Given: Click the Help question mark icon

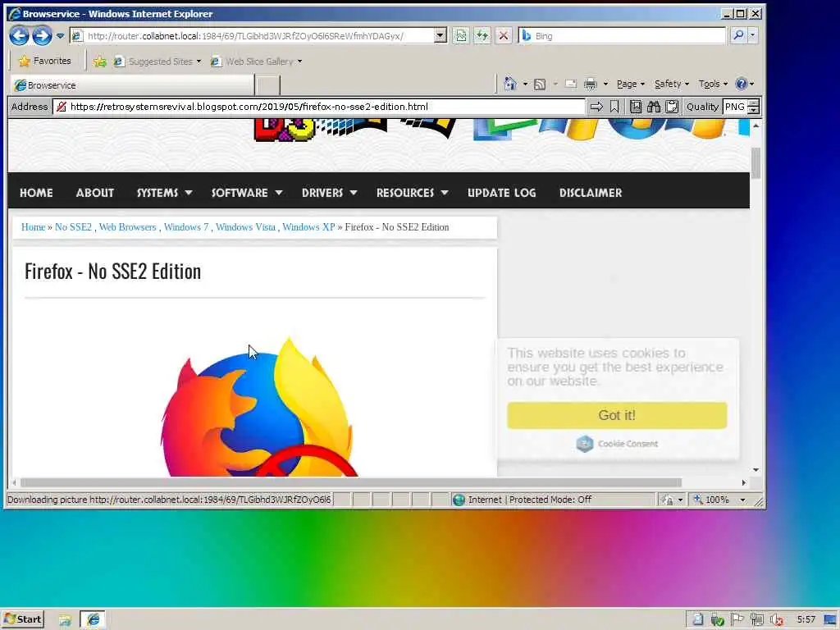Looking at the screenshot, I should tap(742, 84).
